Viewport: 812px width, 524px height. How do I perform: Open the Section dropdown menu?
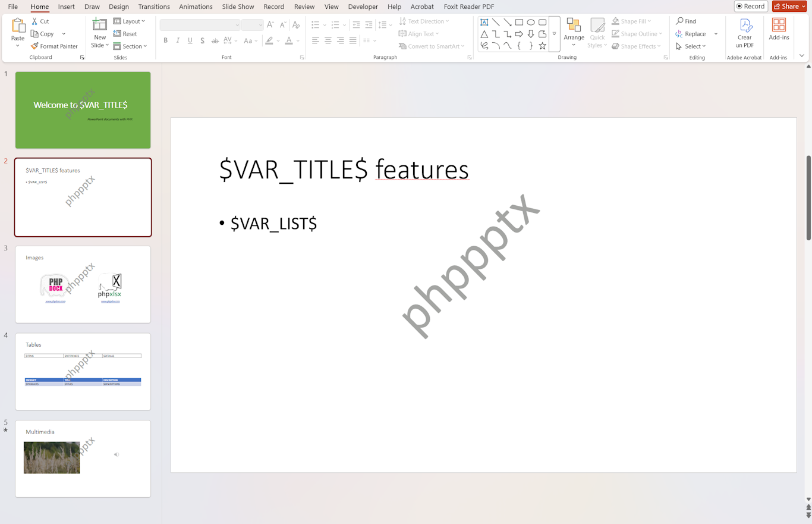130,46
